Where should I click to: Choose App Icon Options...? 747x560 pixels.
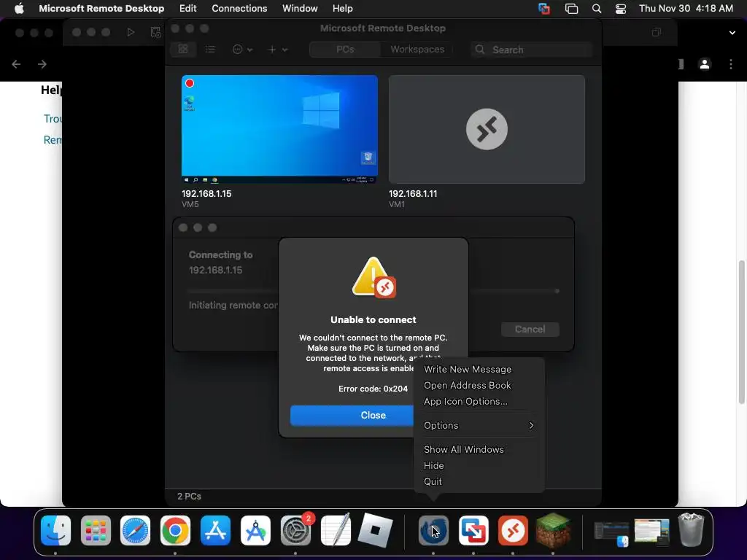coord(465,402)
